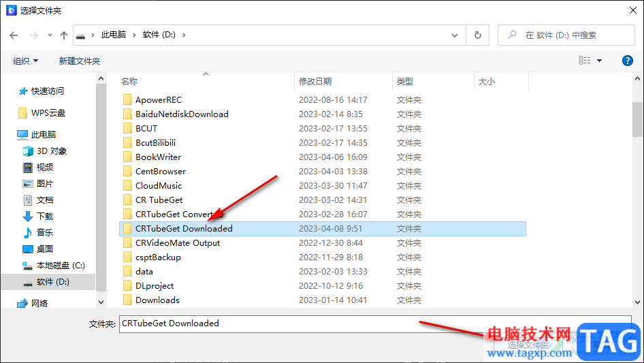Click 软件 (D:) in the address breadcrumb

(159, 35)
